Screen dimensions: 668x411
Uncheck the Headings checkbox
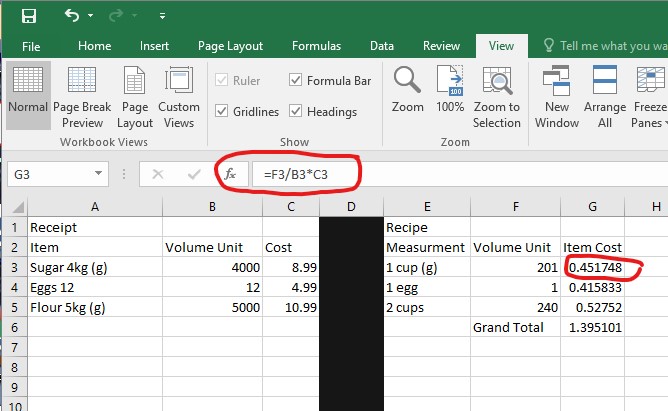(x=297, y=111)
